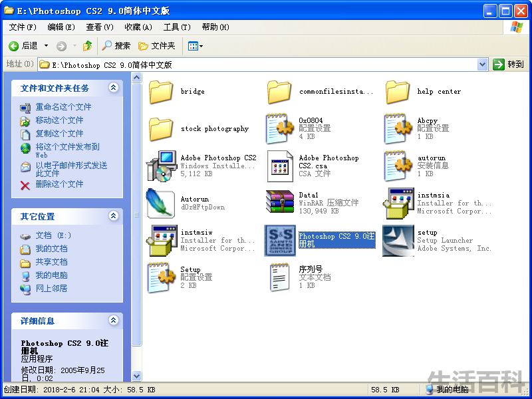Select the stock photography folder icon
This screenshot has height=399, width=532.
[x=161, y=129]
